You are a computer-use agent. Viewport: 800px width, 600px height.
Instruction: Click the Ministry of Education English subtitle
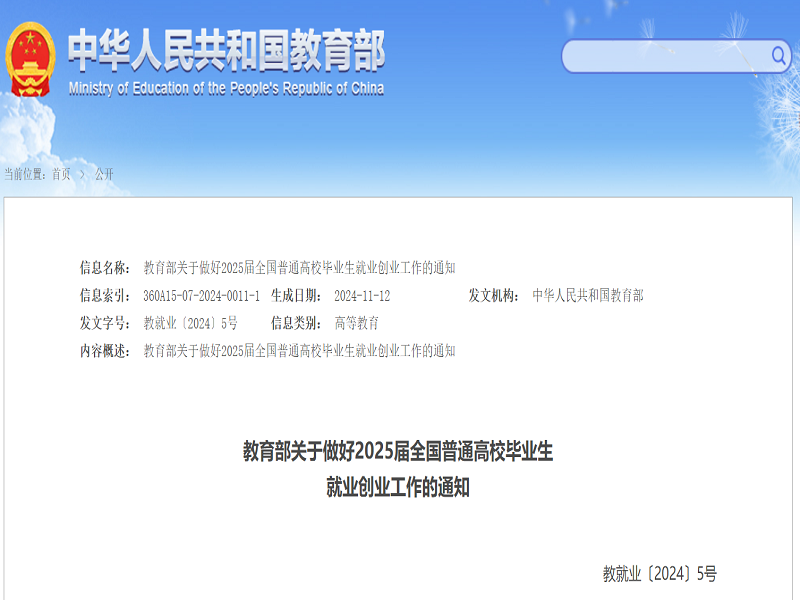coord(227,89)
